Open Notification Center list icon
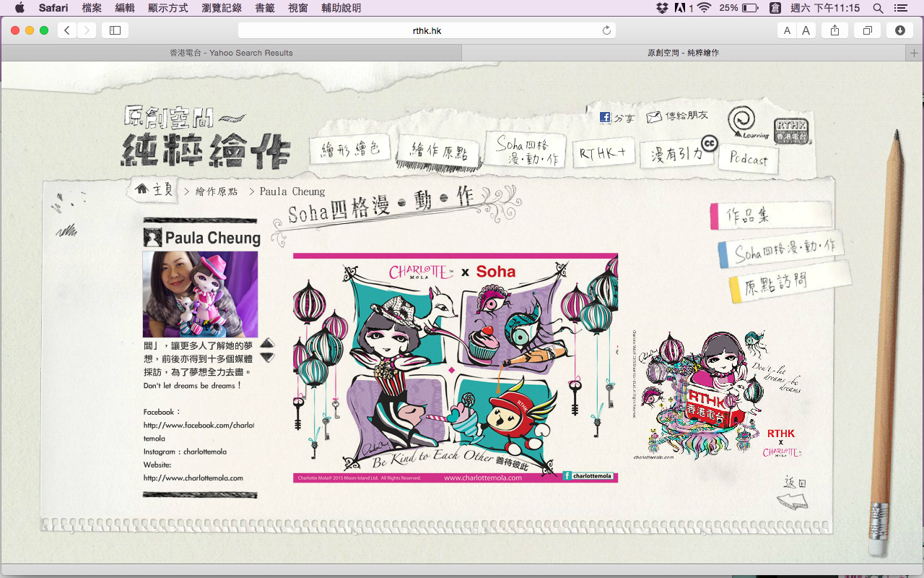924x578 pixels. 900,8
